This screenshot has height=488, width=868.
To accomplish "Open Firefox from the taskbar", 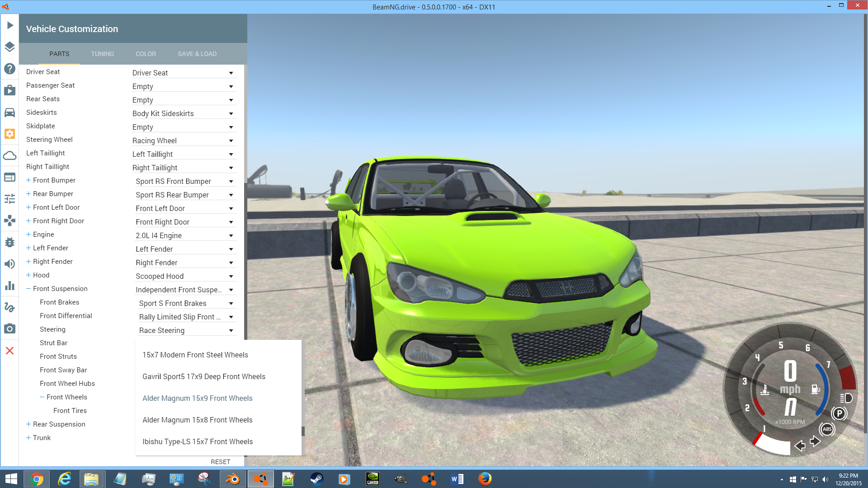I will [x=485, y=479].
